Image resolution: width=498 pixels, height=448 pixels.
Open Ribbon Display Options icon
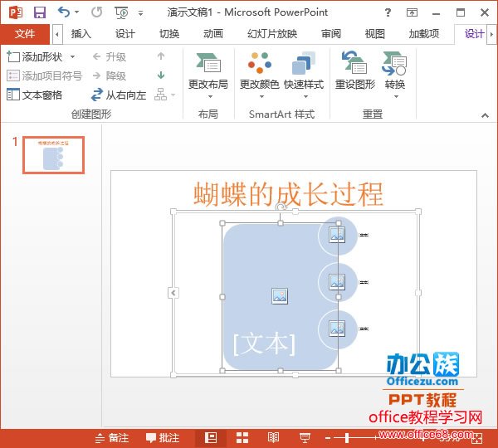coord(412,12)
